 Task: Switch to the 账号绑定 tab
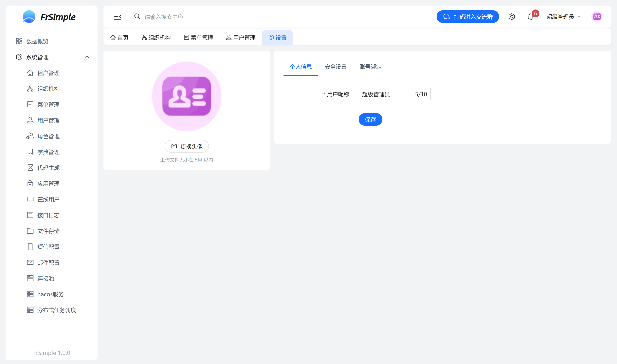tap(370, 67)
